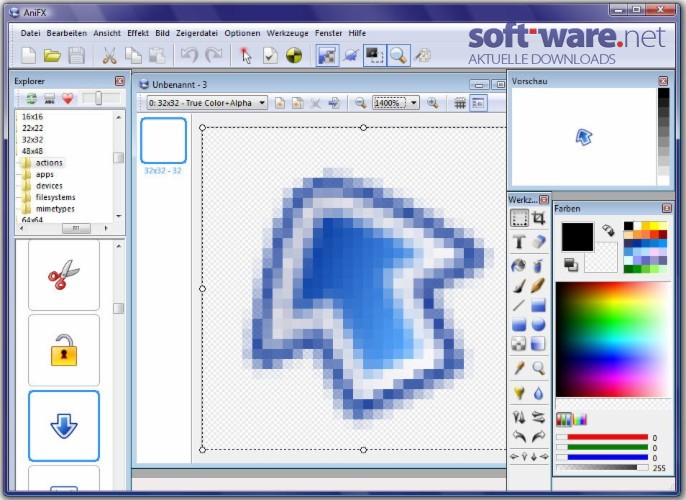
Task: Open the Effekt menu
Action: click(x=138, y=33)
